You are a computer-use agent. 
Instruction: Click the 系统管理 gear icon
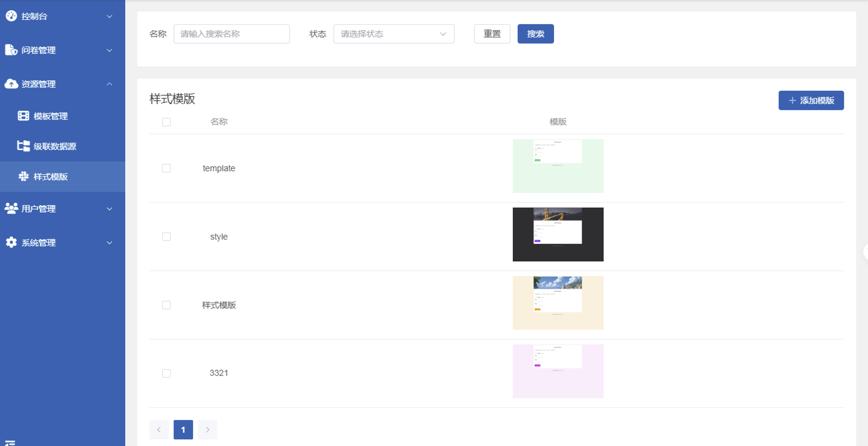click(11, 242)
